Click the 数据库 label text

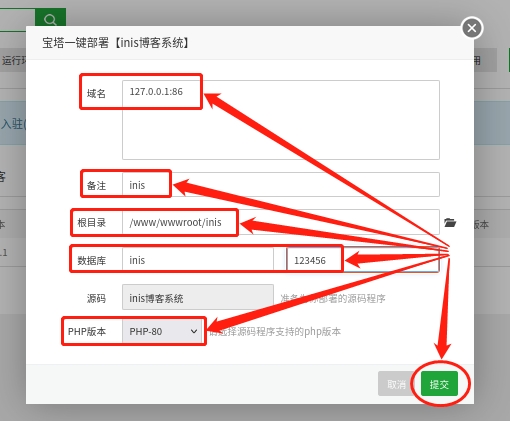click(x=92, y=260)
